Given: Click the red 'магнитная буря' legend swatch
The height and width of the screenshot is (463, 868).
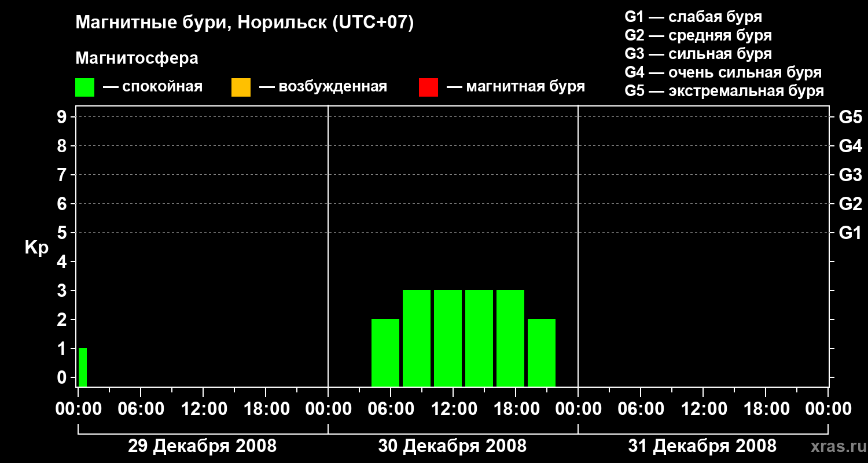Looking at the screenshot, I should [x=428, y=87].
